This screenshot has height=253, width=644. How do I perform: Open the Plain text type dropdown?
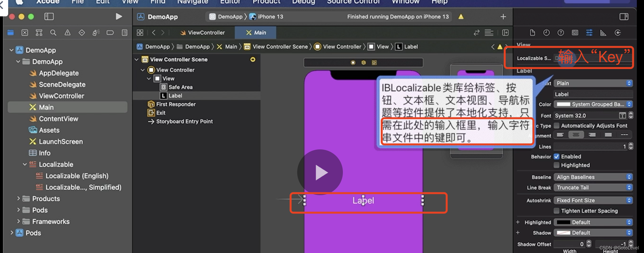[593, 83]
